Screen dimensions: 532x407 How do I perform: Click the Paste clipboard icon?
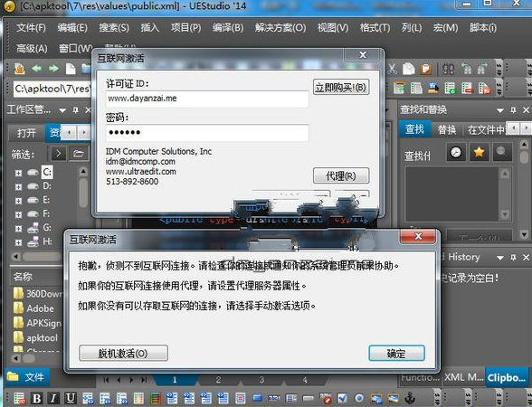pyautogui.click(x=425, y=69)
